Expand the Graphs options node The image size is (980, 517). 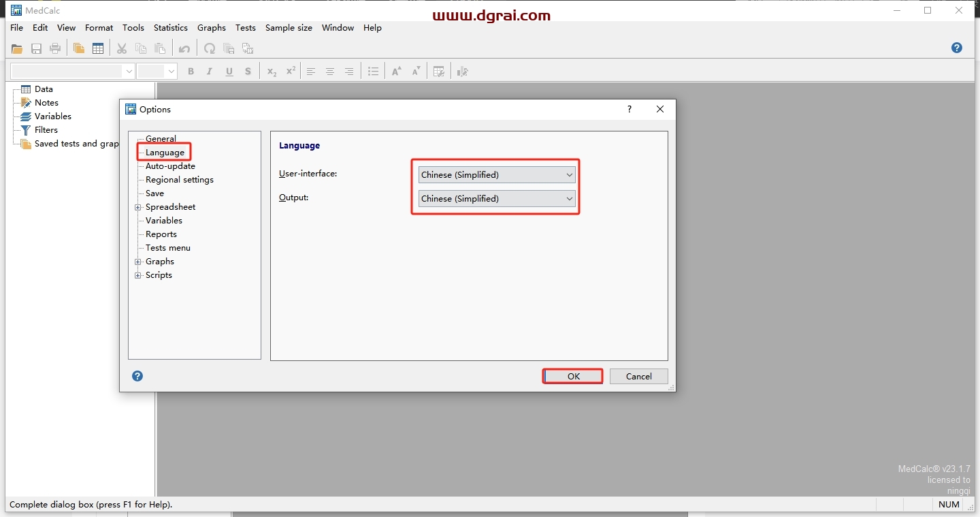click(x=138, y=262)
